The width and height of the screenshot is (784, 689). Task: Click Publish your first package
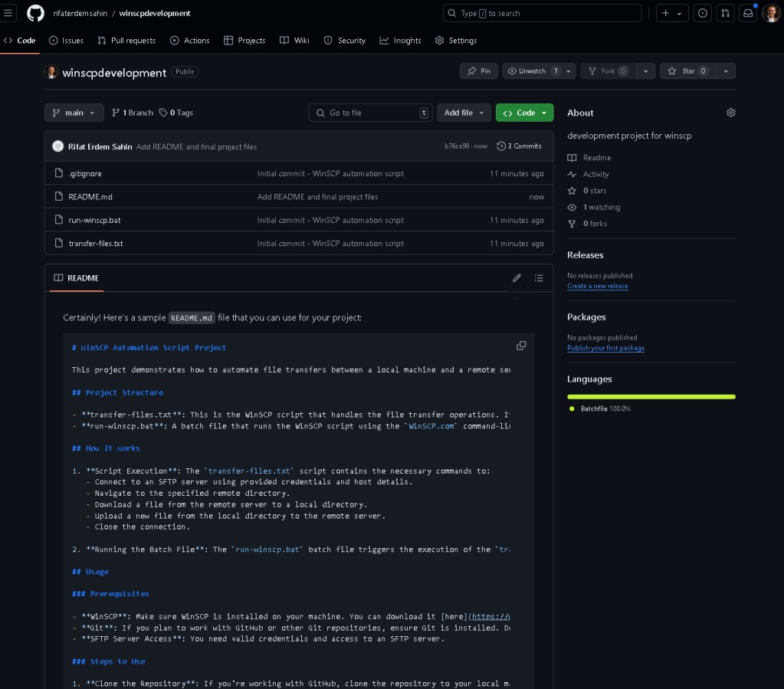pos(605,348)
